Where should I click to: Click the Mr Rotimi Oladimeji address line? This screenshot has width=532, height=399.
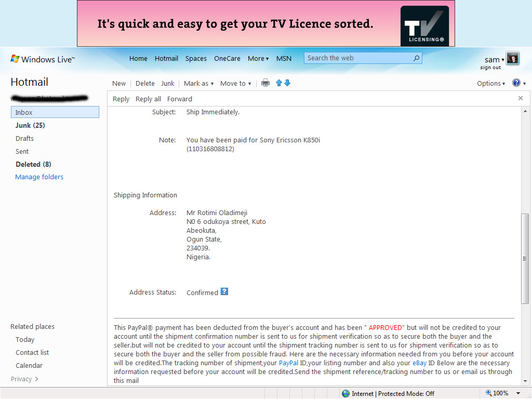217,212
